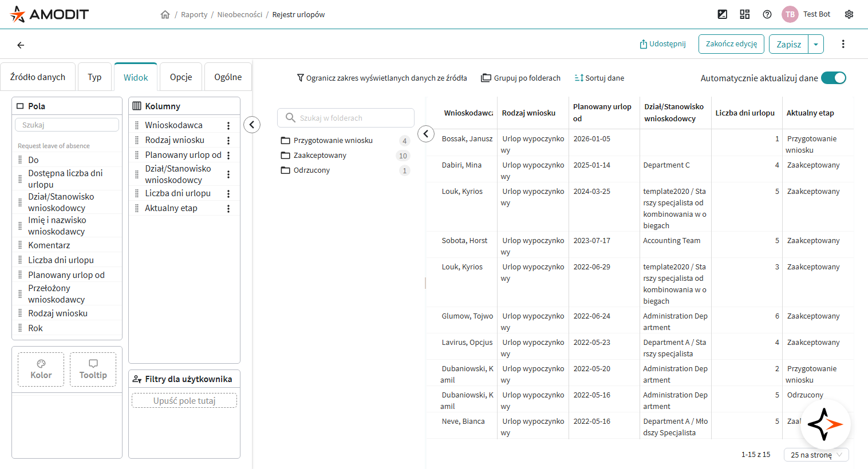
Task: Open the dashboard grid icon in header
Action: coord(744,14)
